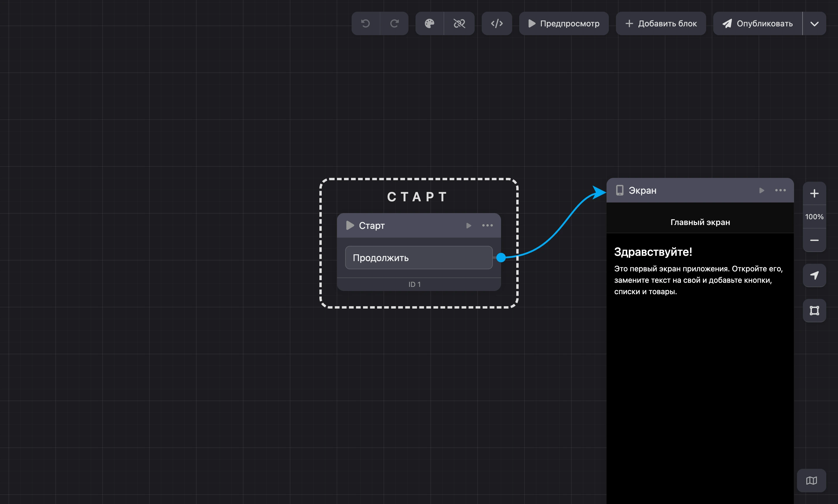Click the Здравствуйте! heading
Viewport: 838px width, 504px height.
click(653, 252)
